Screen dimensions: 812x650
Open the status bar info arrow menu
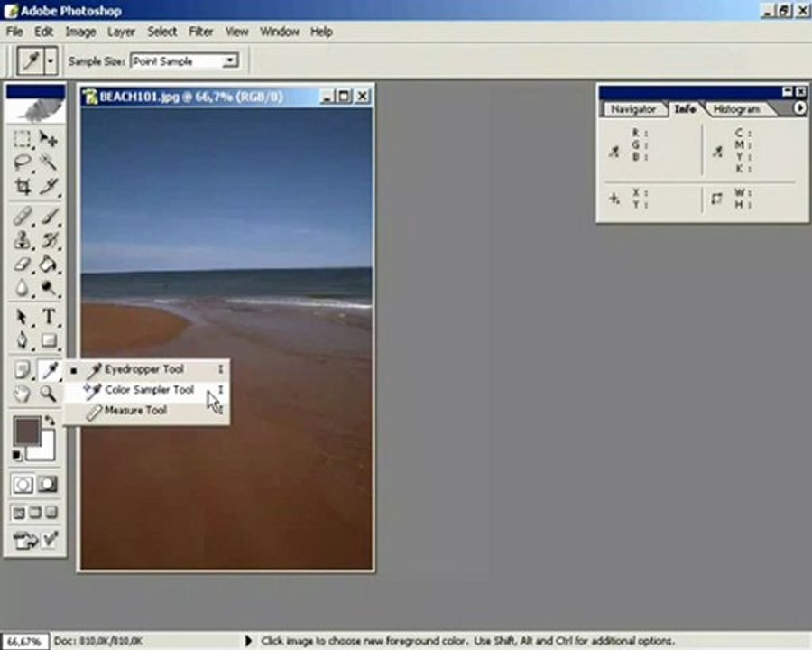(248, 641)
